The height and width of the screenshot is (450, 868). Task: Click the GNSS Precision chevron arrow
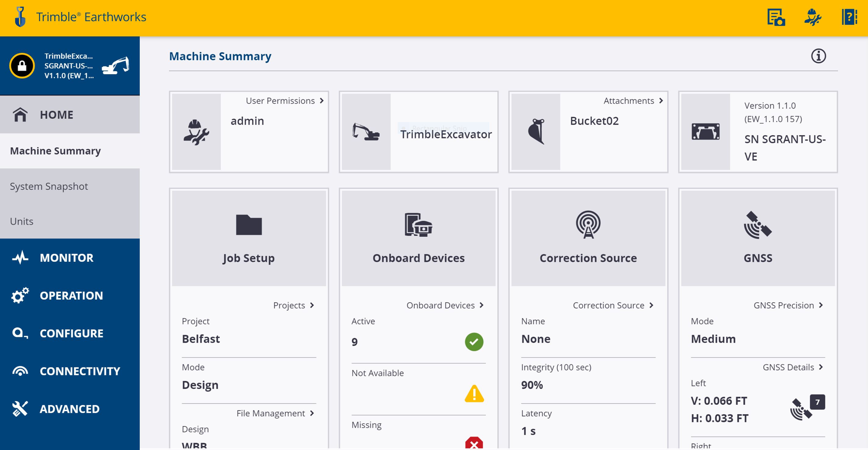pyautogui.click(x=821, y=305)
